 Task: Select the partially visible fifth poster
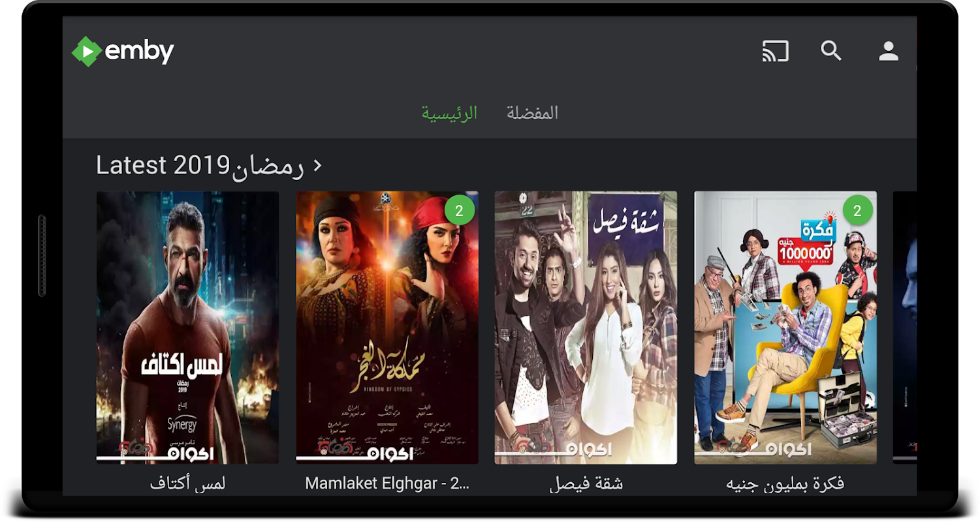[905, 328]
